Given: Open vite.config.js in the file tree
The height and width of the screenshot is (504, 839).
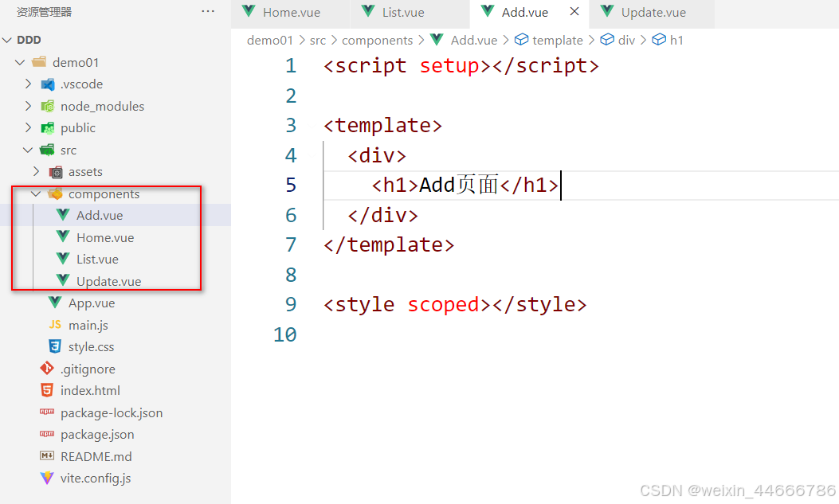Looking at the screenshot, I should [x=96, y=479].
